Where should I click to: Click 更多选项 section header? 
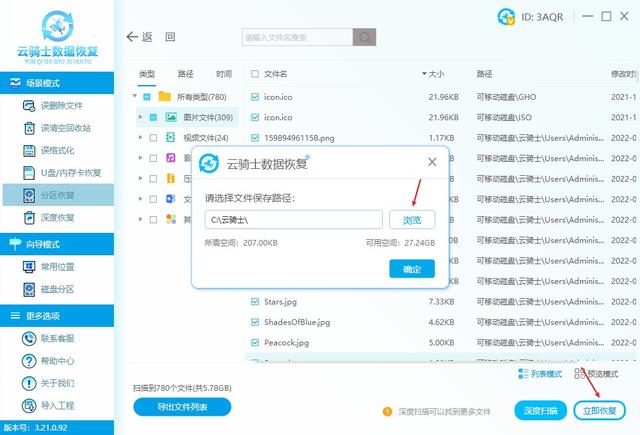[x=57, y=315]
